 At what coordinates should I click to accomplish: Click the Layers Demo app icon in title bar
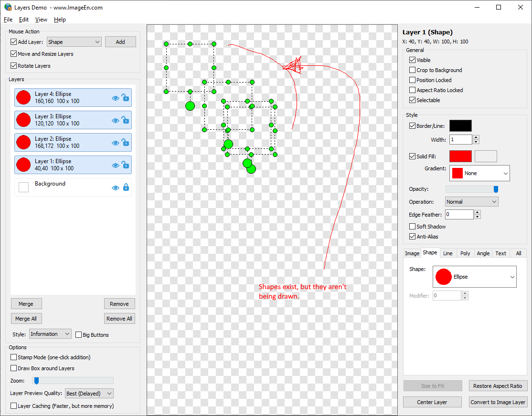click(8, 7)
